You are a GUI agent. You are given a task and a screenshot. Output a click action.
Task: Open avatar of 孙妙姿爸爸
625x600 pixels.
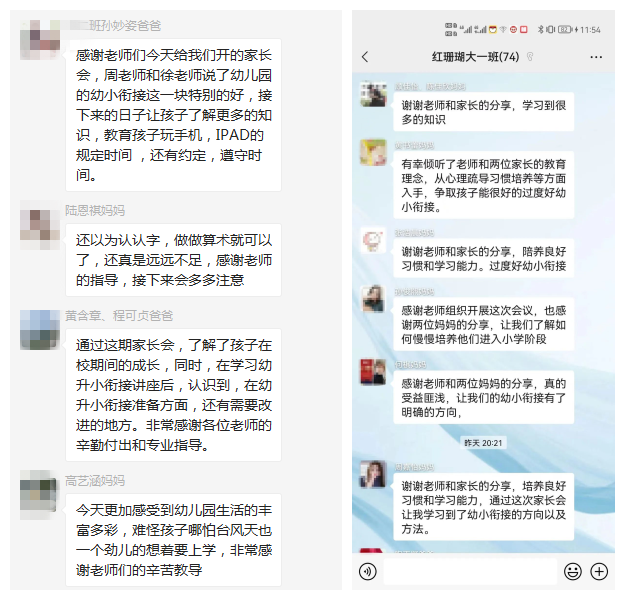point(40,39)
